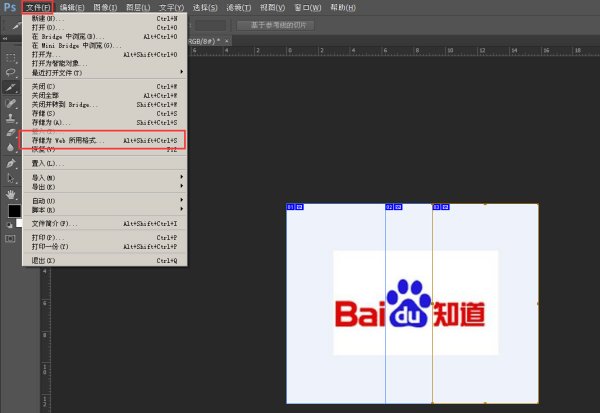Click the slice 01 number badge

[290, 207]
